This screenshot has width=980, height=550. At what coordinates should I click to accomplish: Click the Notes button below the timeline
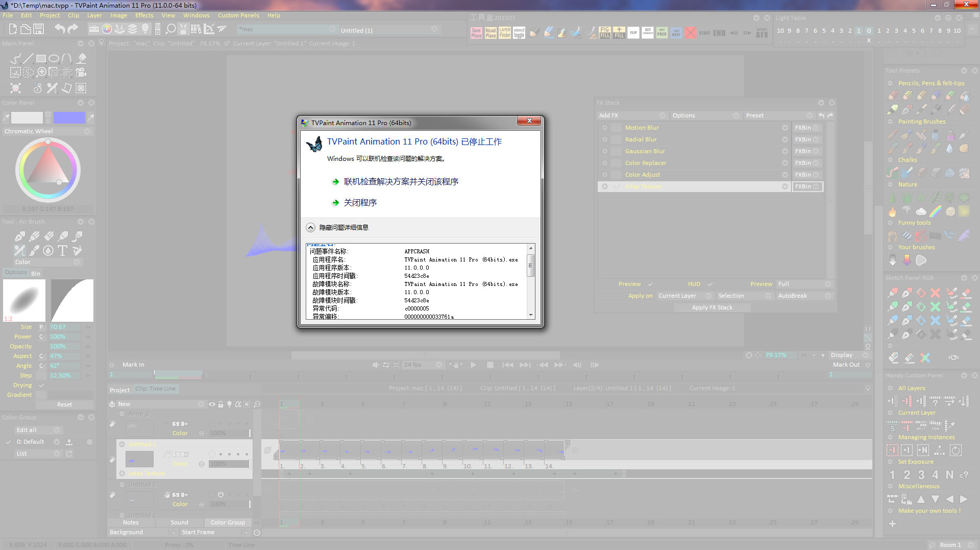131,522
